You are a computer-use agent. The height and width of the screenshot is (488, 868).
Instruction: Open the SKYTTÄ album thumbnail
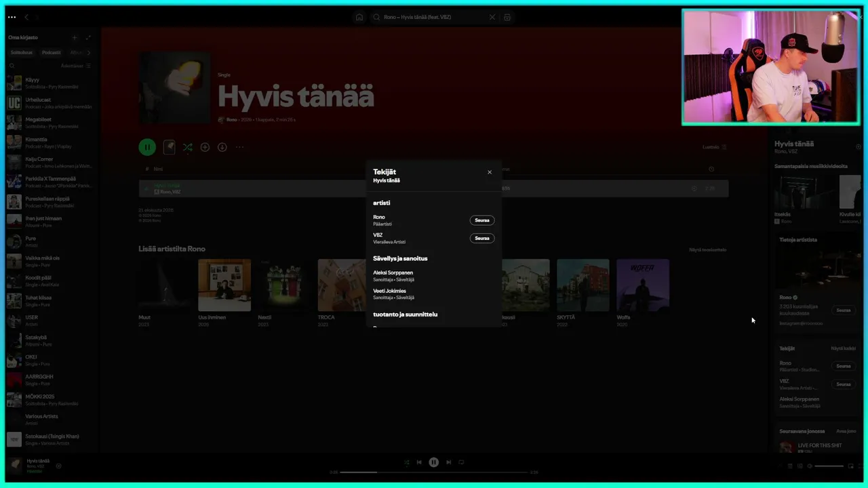(583, 285)
